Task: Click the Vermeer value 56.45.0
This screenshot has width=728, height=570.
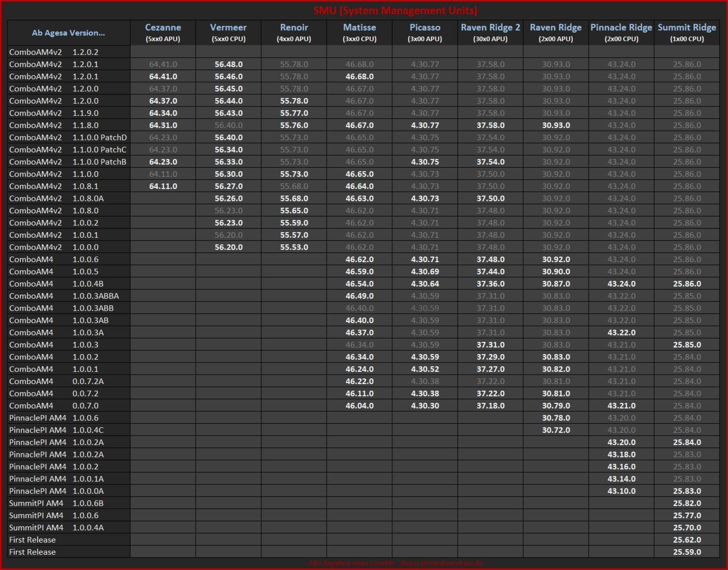Action: coord(229,88)
